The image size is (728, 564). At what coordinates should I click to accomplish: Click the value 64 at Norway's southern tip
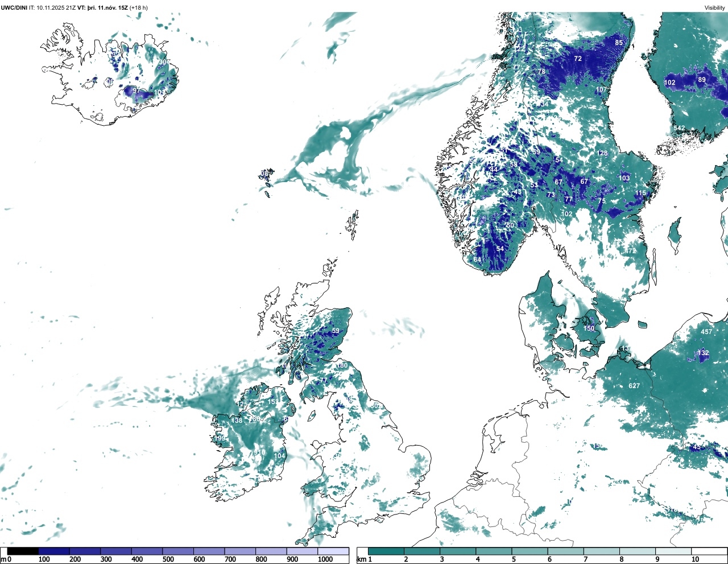click(x=477, y=260)
